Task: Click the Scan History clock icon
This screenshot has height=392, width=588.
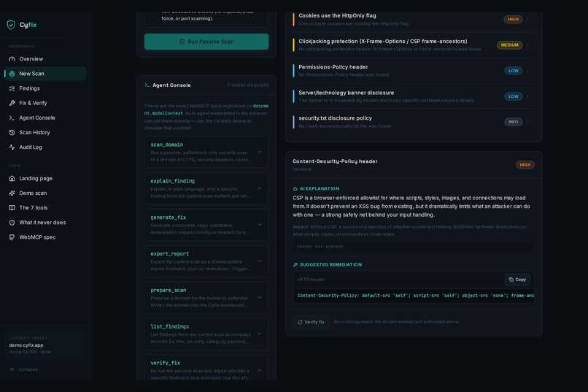Action: pos(12,132)
